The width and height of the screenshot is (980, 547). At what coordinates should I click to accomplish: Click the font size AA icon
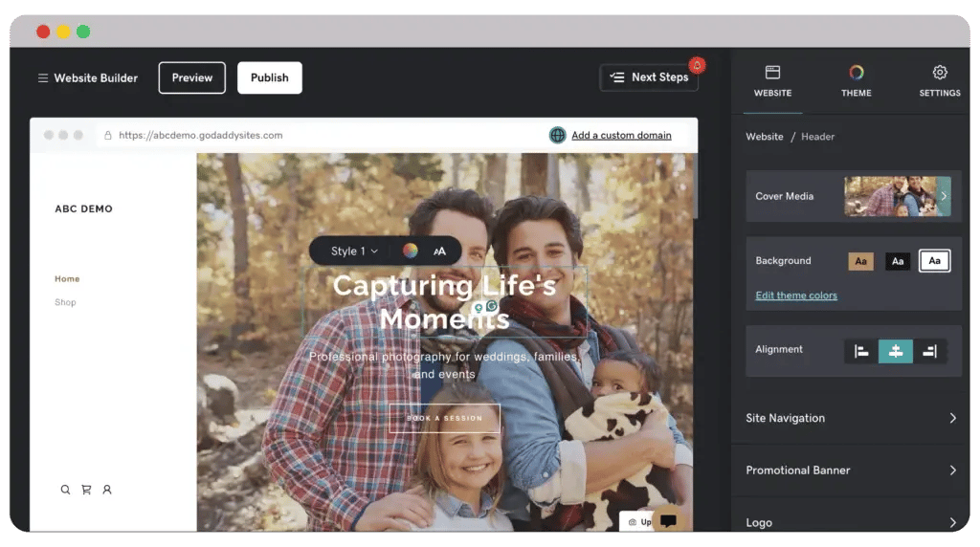pos(440,252)
